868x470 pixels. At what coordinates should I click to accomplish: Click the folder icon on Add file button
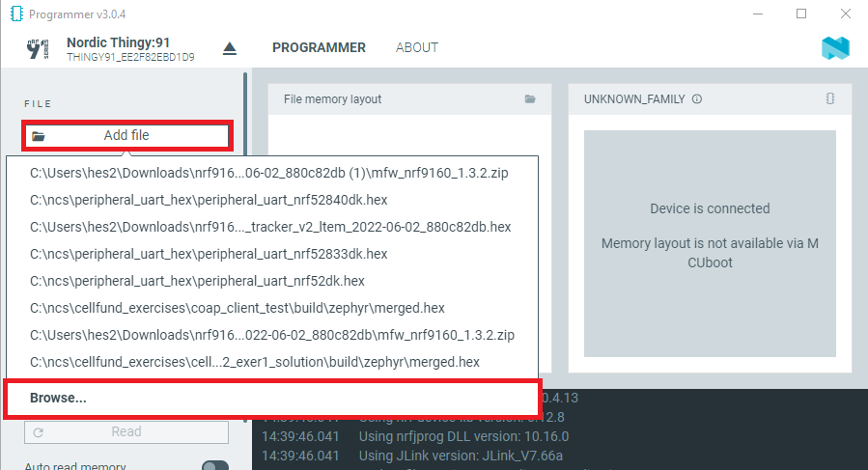39,136
